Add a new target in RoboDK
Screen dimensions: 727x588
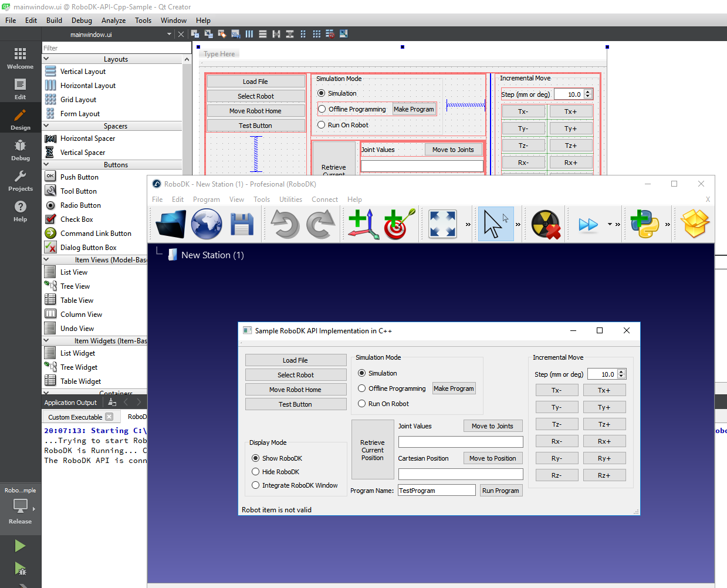(399, 224)
